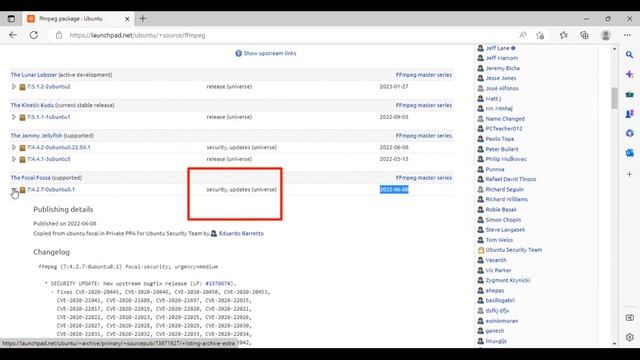640x360 pixels.
Task: Click 'security, updates (universe)' in the 7:4.2.7 row
Action: [x=242, y=189]
